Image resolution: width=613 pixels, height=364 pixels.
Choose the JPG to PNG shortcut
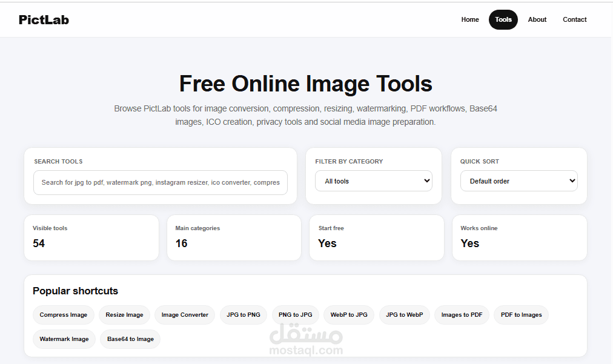pos(243,315)
